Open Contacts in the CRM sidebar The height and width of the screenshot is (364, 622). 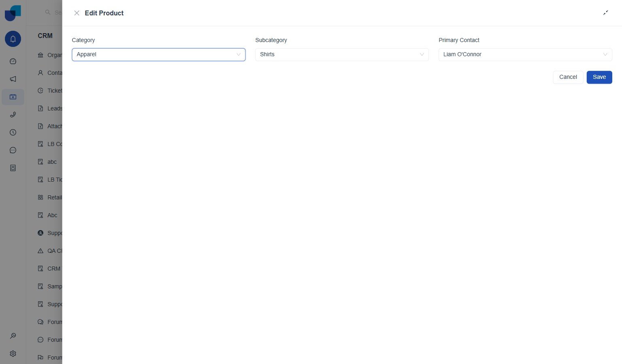pyautogui.click(x=50, y=73)
